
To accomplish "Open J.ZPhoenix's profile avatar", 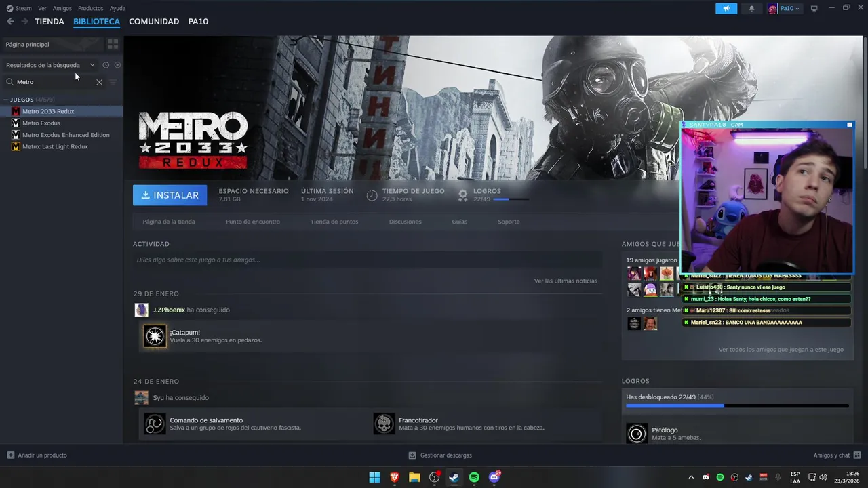I will tap(142, 310).
